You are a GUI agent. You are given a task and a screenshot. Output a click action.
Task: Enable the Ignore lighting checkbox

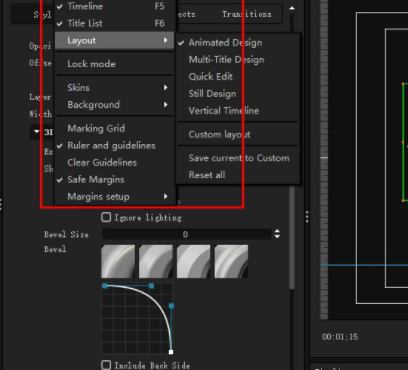tap(106, 217)
